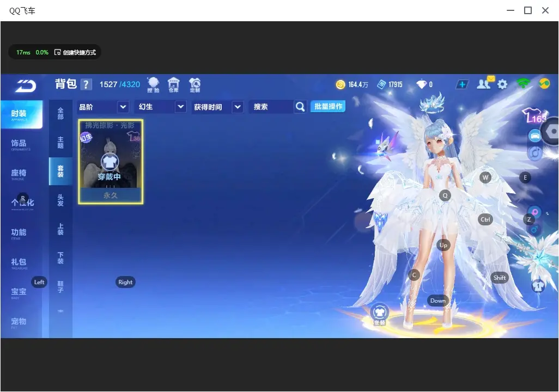Click the diamond currency icon
The width and height of the screenshot is (559, 392).
[x=421, y=84]
